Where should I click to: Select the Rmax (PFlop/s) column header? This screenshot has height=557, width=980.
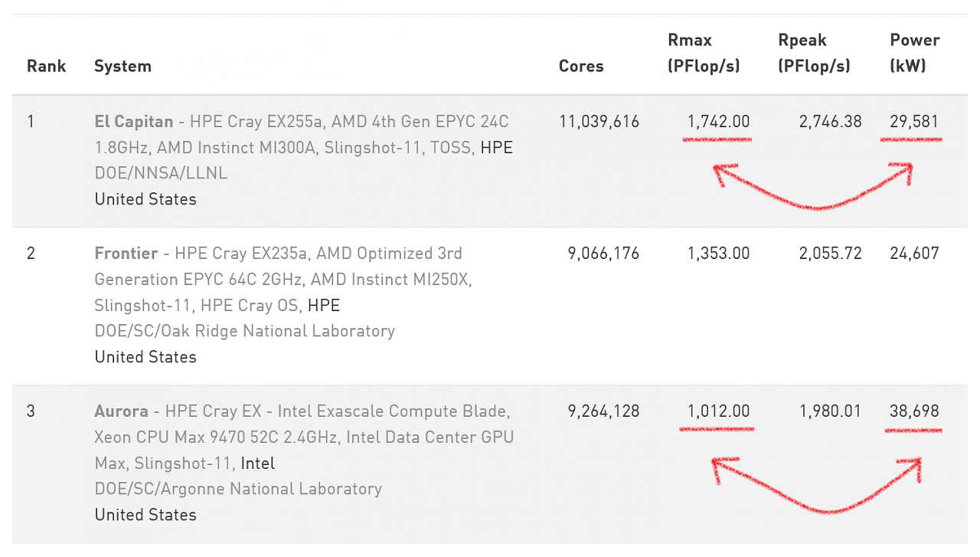coord(704,53)
